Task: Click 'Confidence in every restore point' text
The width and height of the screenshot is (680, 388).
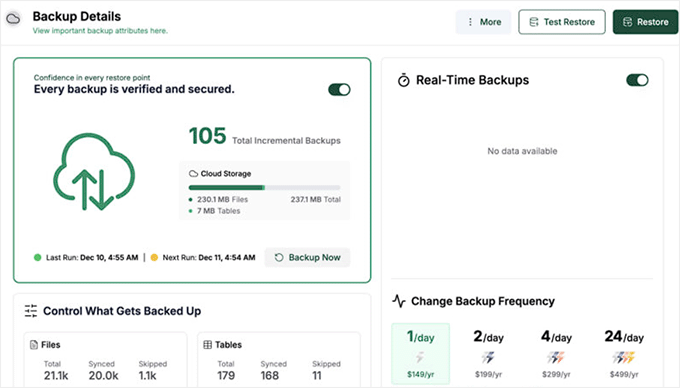Action: point(92,78)
